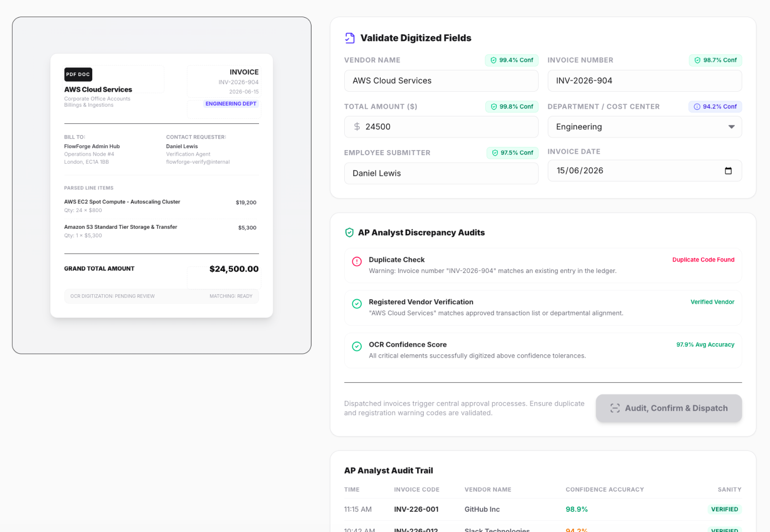The height and width of the screenshot is (532, 770).
Task: Click the 99.4% Conf vendor name badge
Action: (x=511, y=60)
